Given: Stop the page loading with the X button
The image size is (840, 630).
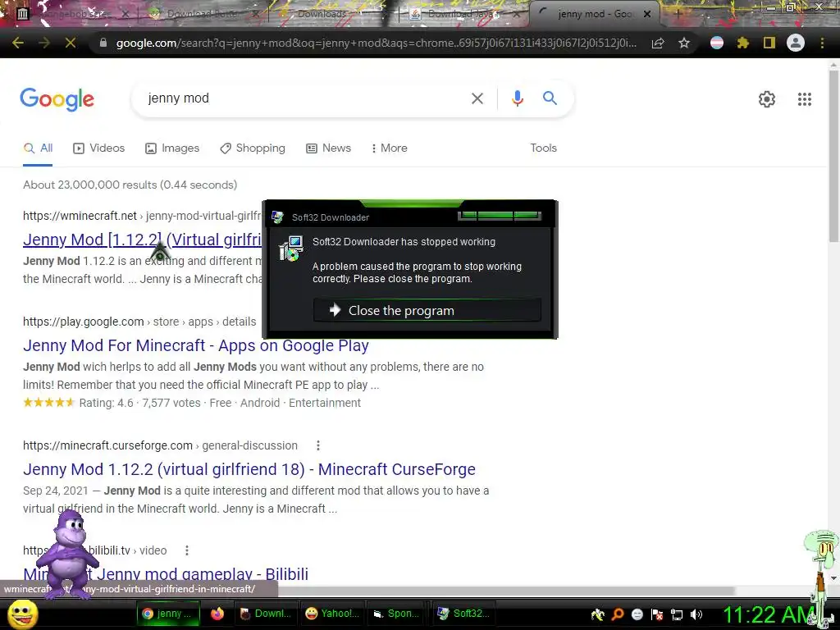Looking at the screenshot, I should pos(71,43).
